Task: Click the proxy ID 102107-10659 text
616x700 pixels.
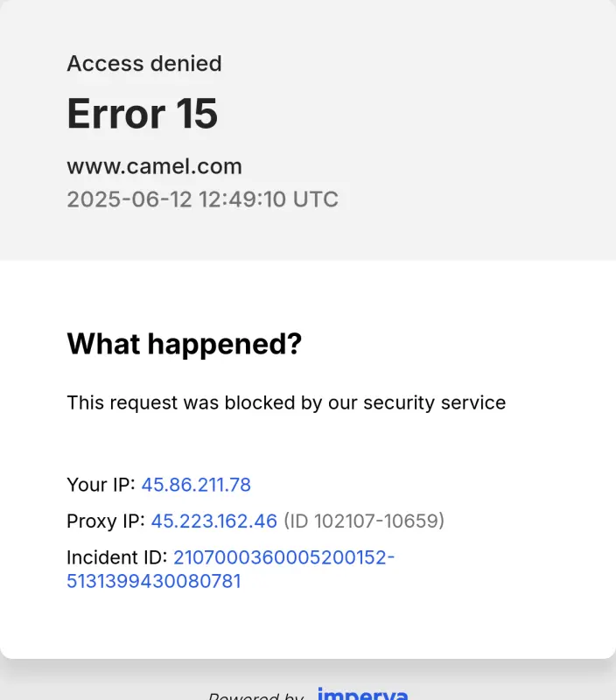Action: point(364,521)
